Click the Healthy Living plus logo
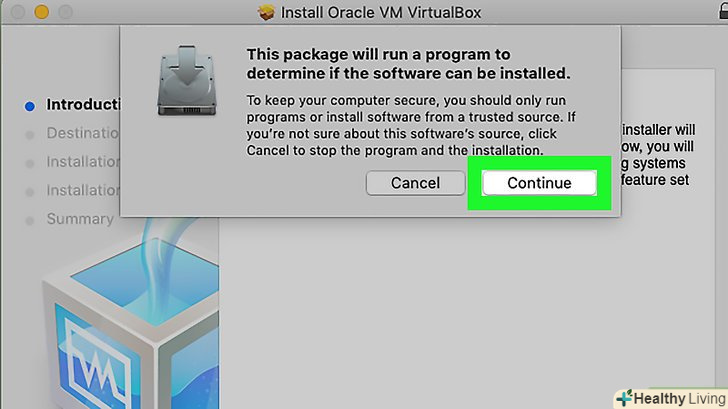 [627, 397]
